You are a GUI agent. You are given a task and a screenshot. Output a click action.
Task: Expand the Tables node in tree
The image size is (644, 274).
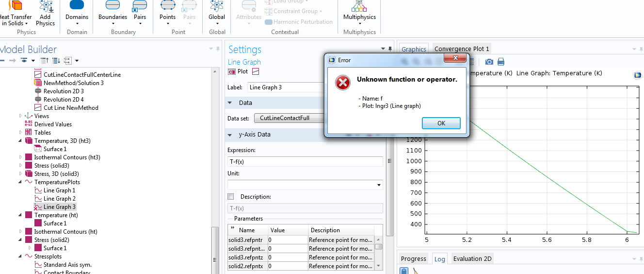pyautogui.click(x=21, y=132)
